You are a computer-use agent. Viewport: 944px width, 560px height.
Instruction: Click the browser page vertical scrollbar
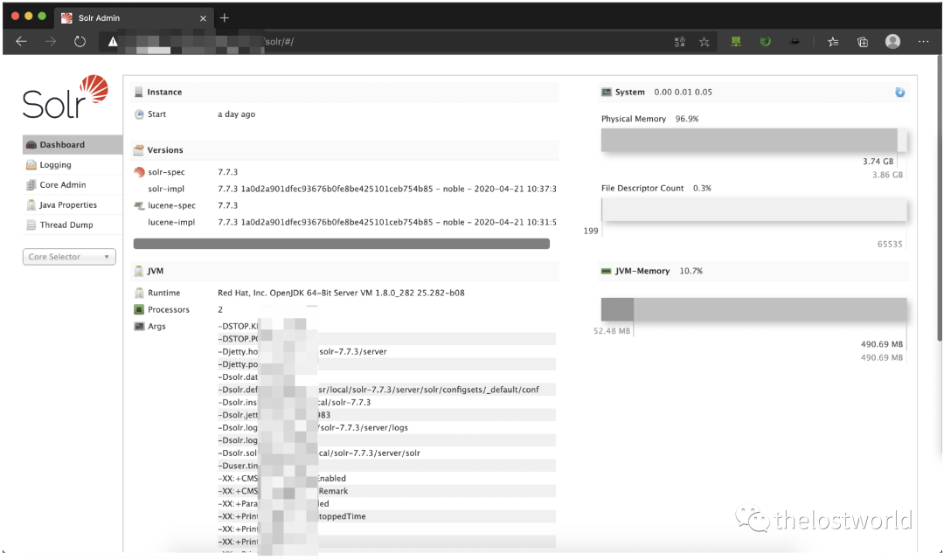(x=940, y=198)
